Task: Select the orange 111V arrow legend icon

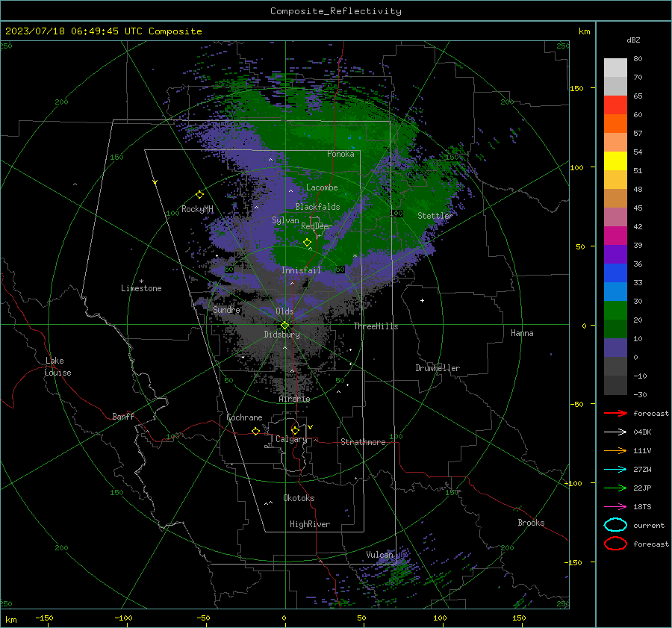Action: [x=615, y=450]
